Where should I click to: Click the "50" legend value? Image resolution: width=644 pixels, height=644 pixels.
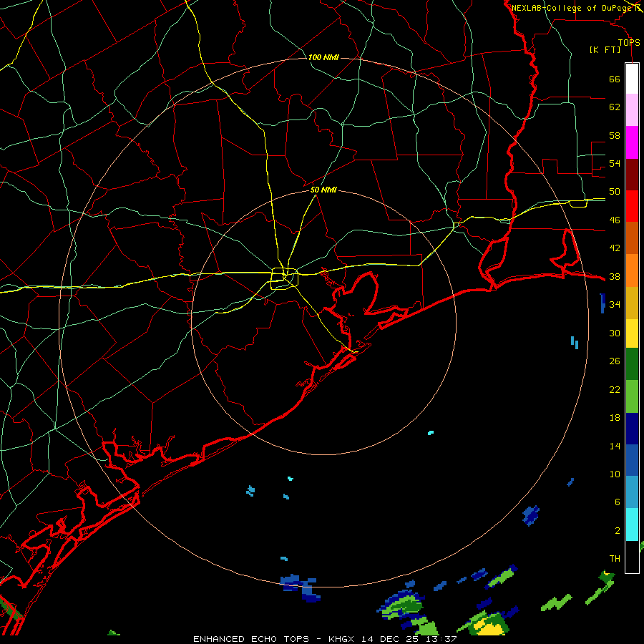click(615, 192)
